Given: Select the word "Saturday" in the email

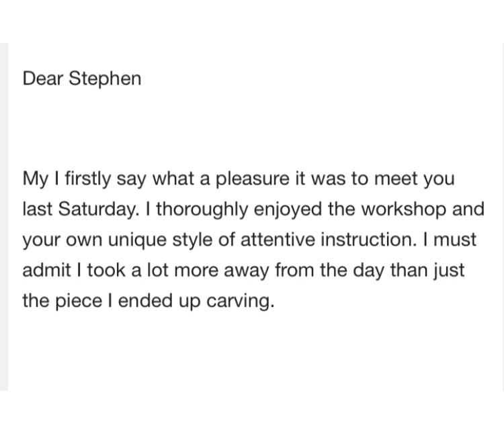Looking at the screenshot, I should click(x=99, y=209).
